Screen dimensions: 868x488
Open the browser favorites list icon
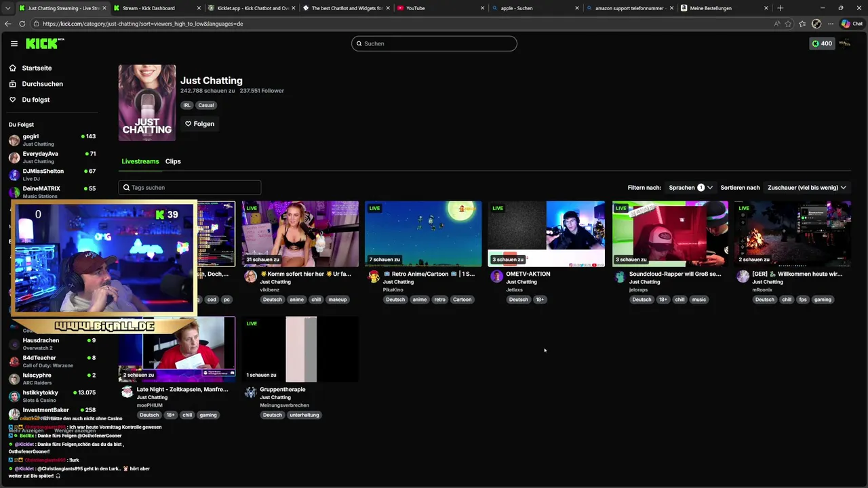[802, 24]
